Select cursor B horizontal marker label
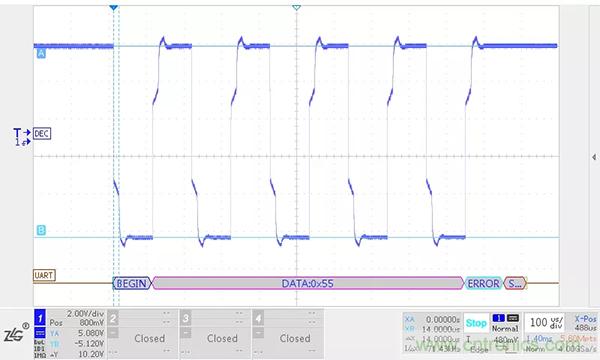600x360 pixels. pyautogui.click(x=41, y=230)
